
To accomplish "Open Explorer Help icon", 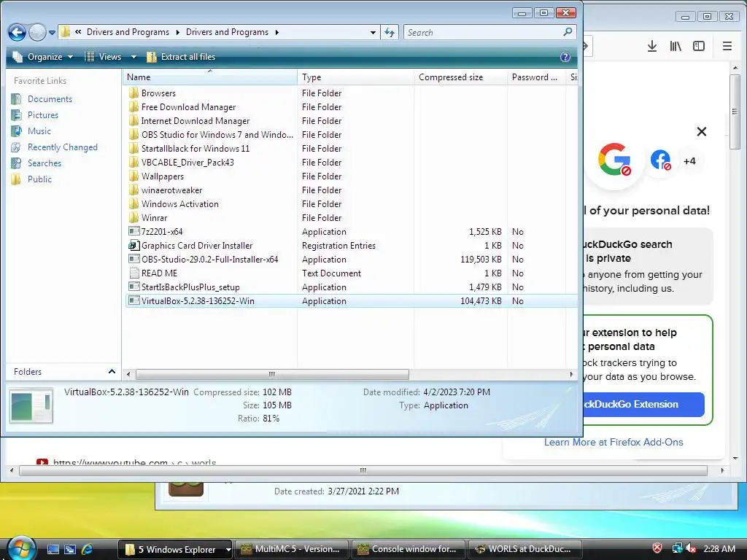I will 565,57.
